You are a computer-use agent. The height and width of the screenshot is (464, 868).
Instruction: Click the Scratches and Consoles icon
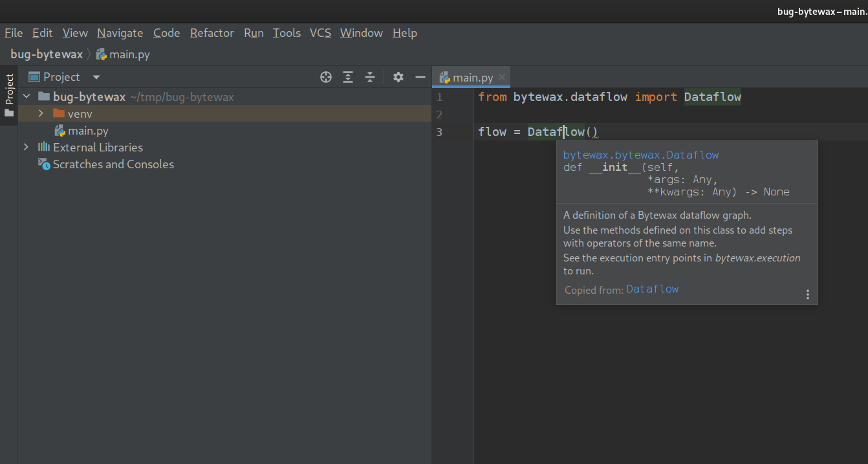tap(44, 164)
